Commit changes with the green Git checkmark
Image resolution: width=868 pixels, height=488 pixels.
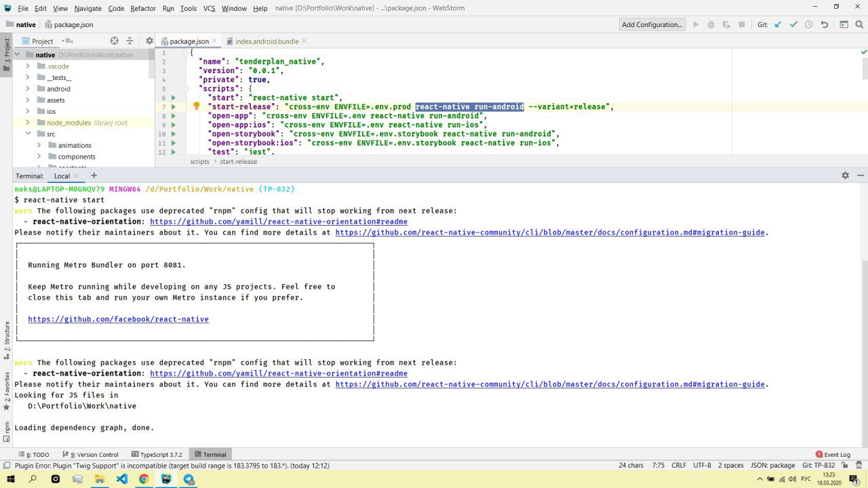(793, 24)
